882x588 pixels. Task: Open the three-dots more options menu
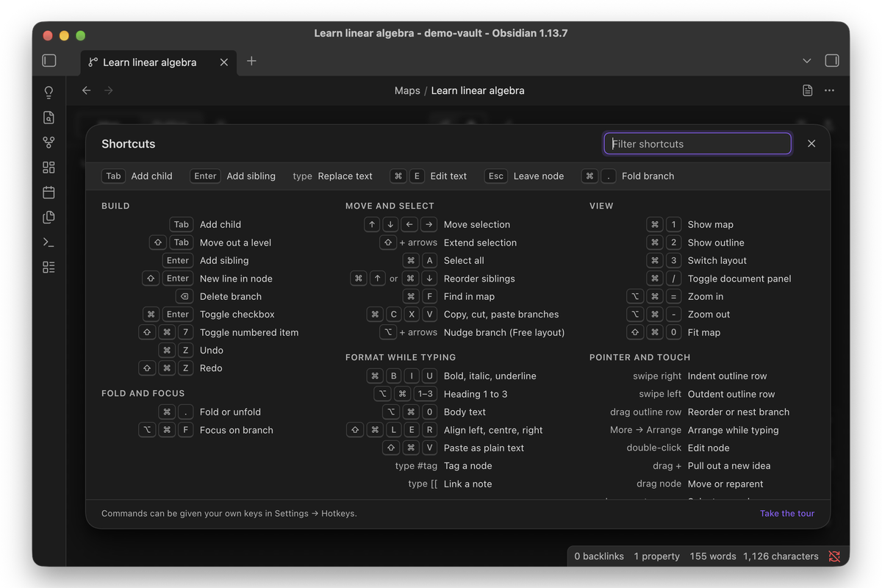tap(829, 90)
